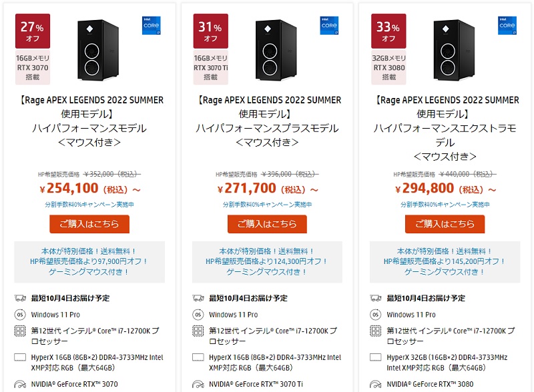Click the delivery truck icon on the RTX 3070 Ti card

(x=198, y=299)
